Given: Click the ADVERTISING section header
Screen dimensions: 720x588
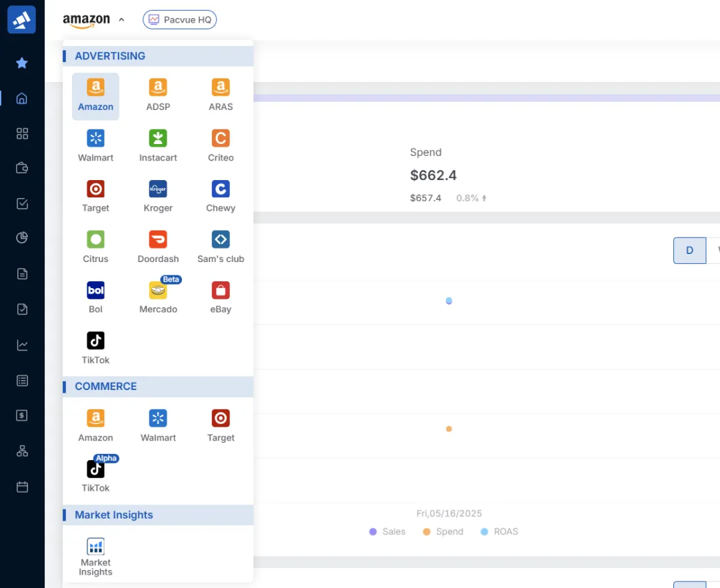Looking at the screenshot, I should click(158, 56).
